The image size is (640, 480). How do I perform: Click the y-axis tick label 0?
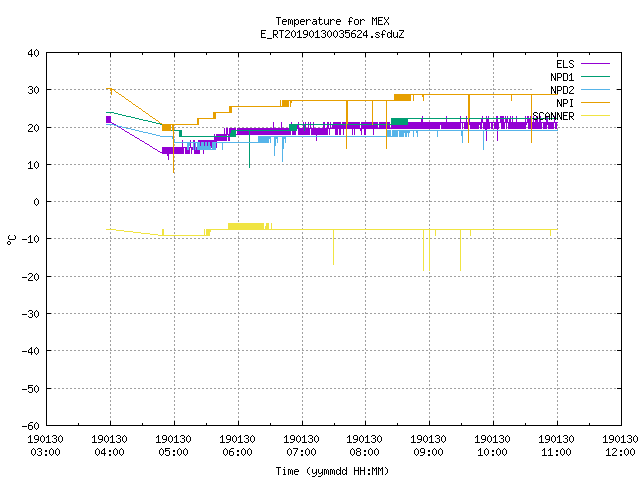pyautogui.click(x=37, y=202)
